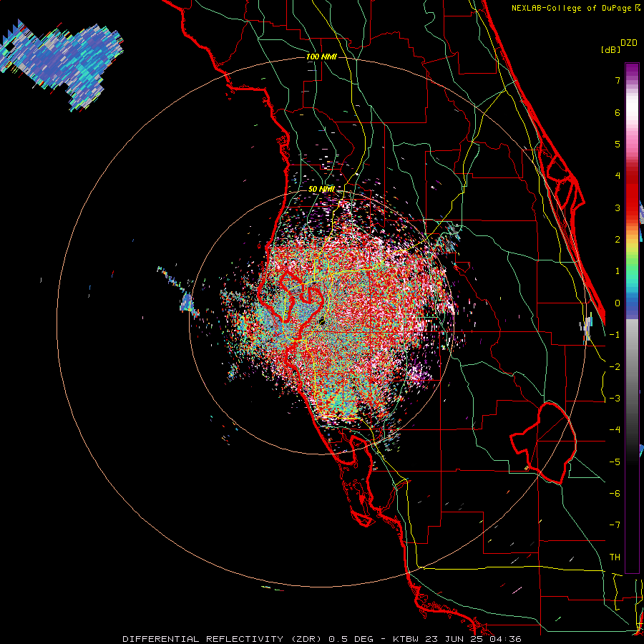
Task: Select the 0 tick on the scale
Action: (618, 303)
